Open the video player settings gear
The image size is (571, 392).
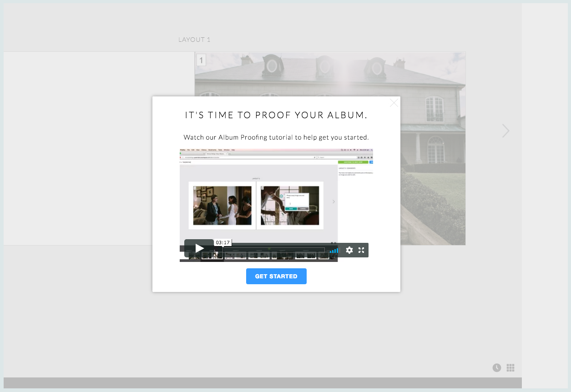coord(349,250)
